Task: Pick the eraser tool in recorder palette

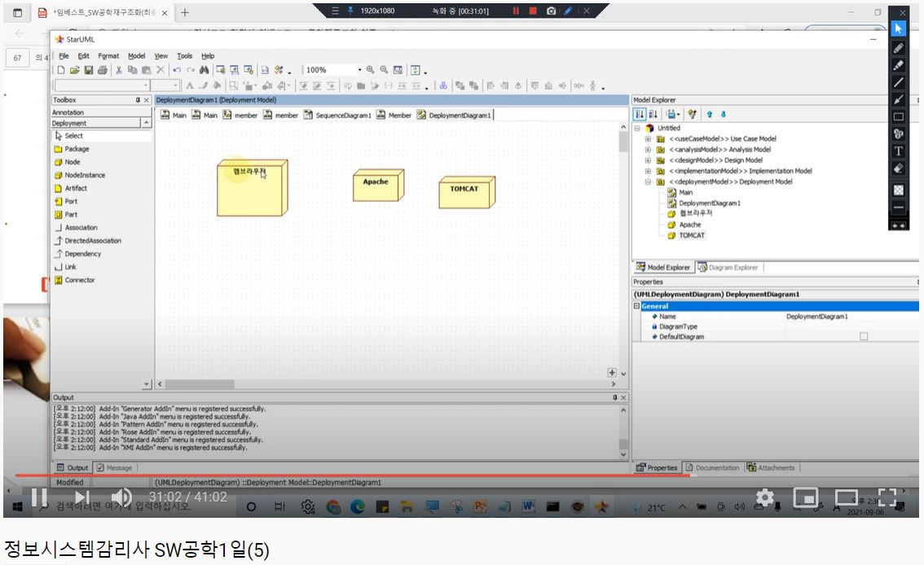Action: [898, 169]
